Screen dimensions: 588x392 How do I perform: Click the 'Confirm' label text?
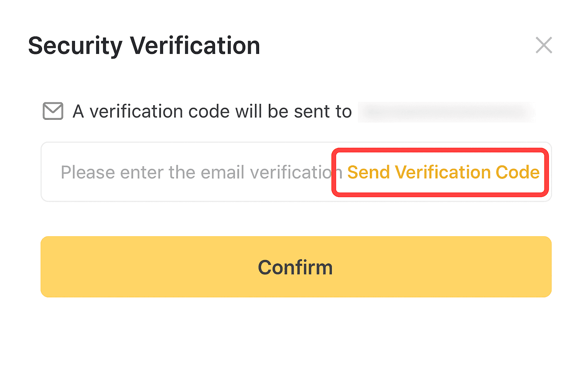pos(295,267)
